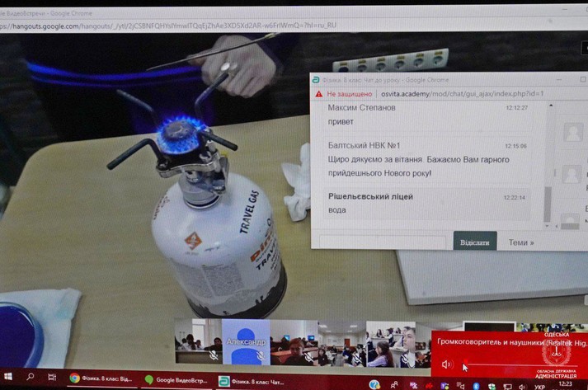Select the Александр participant thumbnail
This screenshot has width=588, height=390.
[x=246, y=341]
